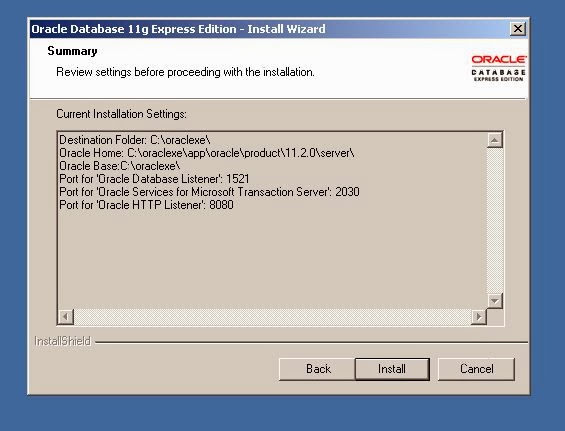Click the scroll up arrow in settings box

[x=495, y=140]
